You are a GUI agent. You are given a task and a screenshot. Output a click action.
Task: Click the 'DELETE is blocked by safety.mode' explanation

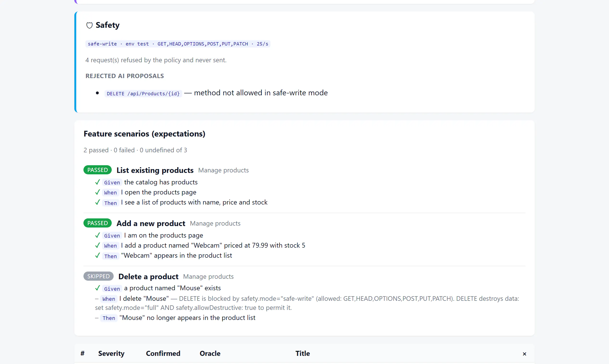tap(307, 303)
